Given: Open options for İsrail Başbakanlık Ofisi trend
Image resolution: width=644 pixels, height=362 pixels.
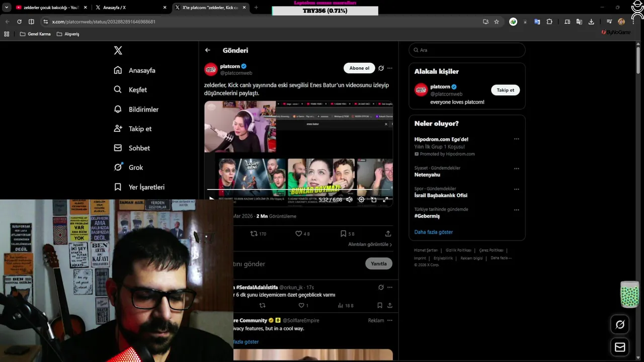Looking at the screenshot, I should point(516,189).
